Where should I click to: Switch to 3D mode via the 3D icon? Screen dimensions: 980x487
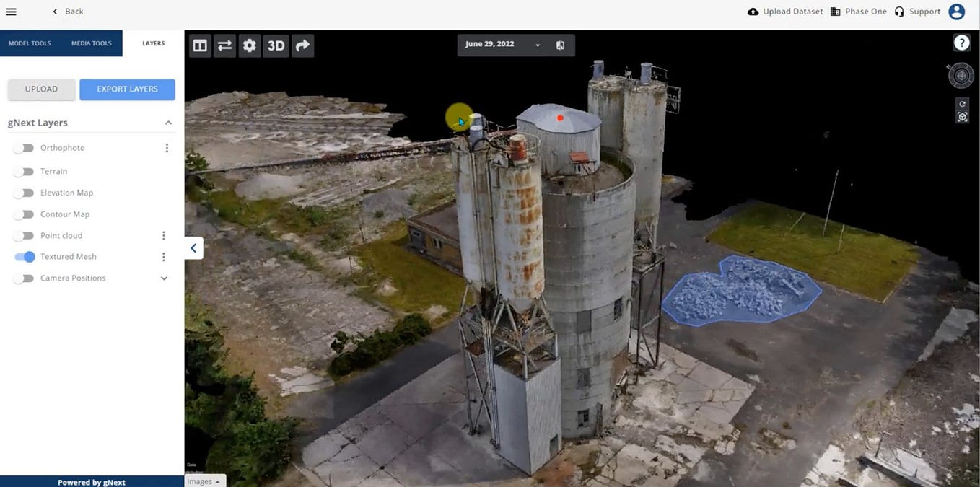click(275, 45)
